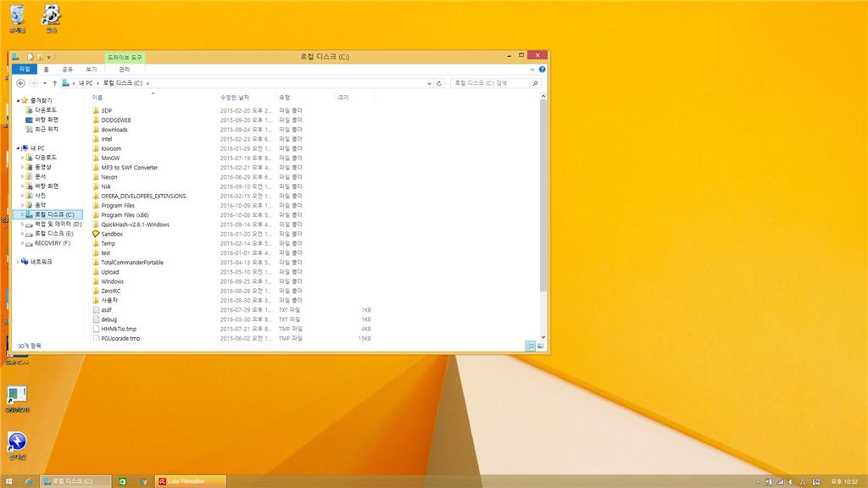Open Internet Explorer from taskbar

pos(29,481)
